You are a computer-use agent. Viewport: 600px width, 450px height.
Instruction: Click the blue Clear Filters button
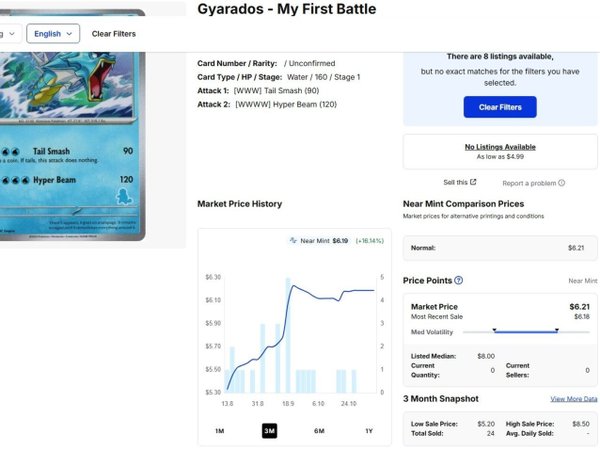(500, 107)
